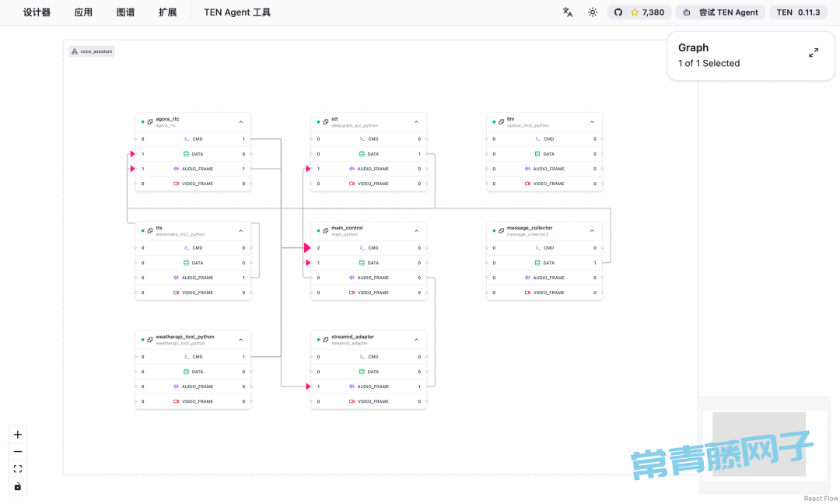Open the TEN Agent 工具 menu
840x504 pixels.
237,12
